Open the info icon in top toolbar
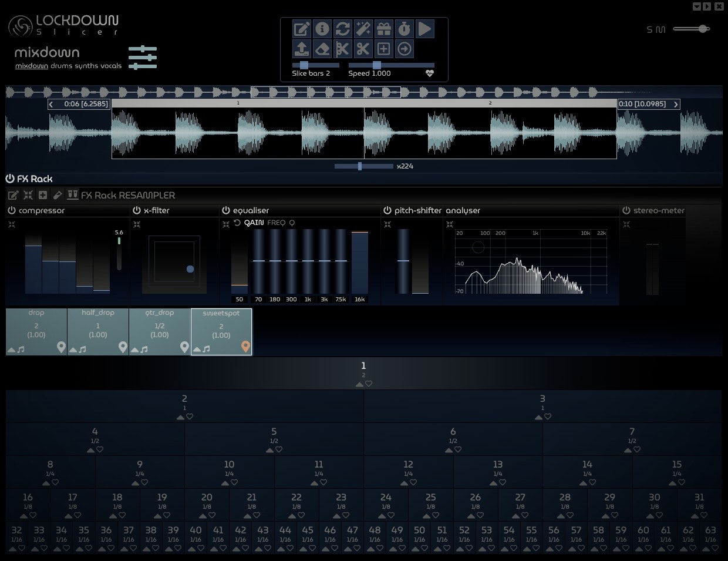The image size is (728, 561). click(322, 29)
